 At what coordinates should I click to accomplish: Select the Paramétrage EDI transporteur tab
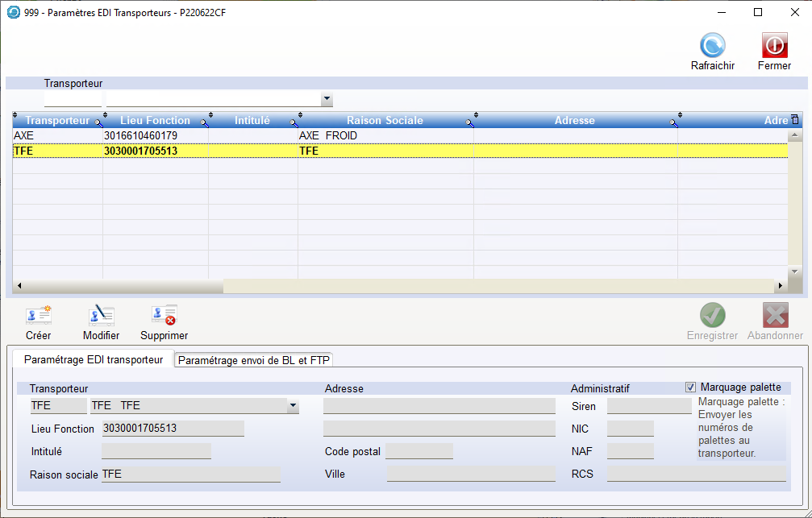(x=94, y=359)
